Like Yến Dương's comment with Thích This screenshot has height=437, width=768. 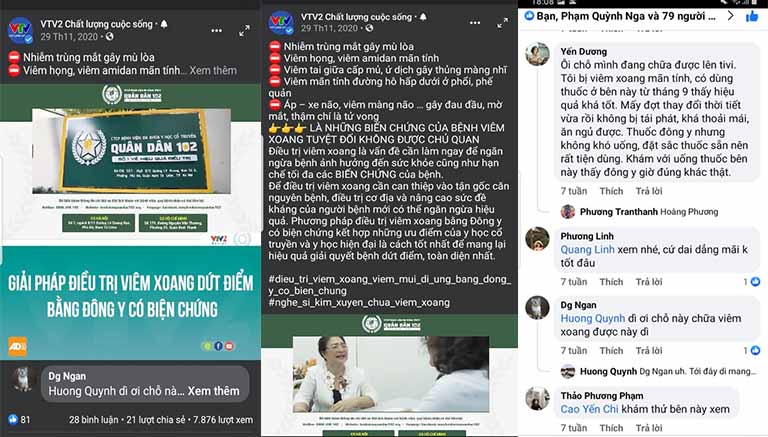click(x=611, y=191)
